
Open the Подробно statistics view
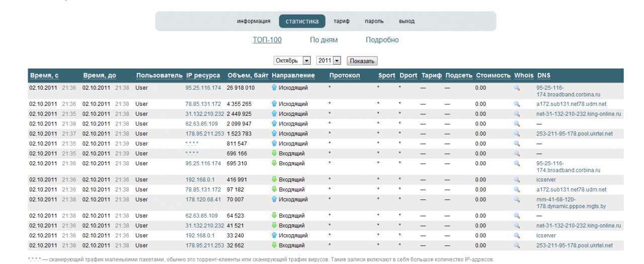(x=382, y=40)
